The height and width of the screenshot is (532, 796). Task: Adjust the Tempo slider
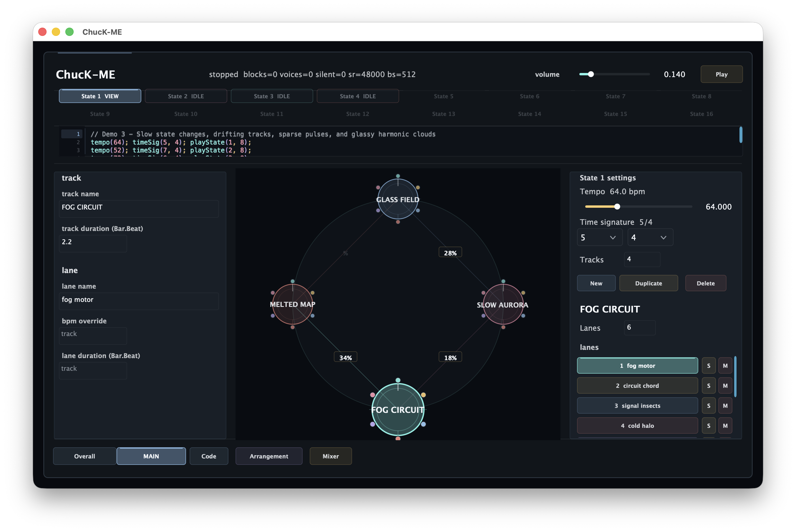tap(638, 207)
